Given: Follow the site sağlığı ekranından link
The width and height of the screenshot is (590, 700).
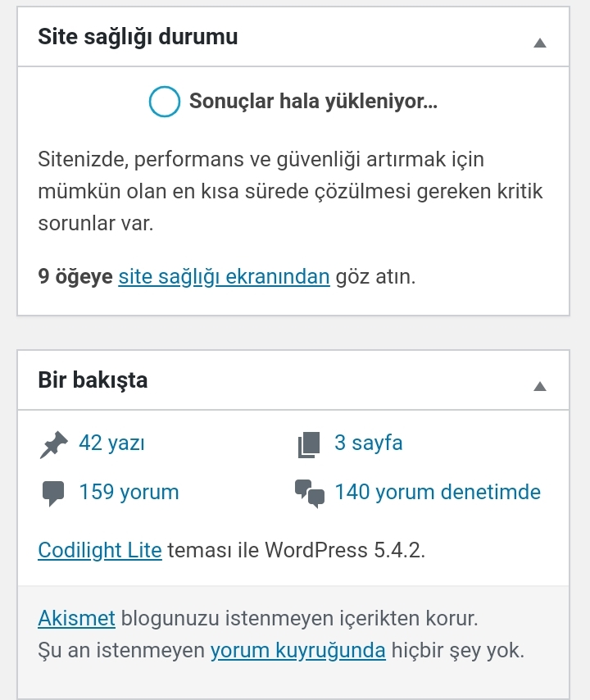Looking at the screenshot, I should [x=224, y=276].
